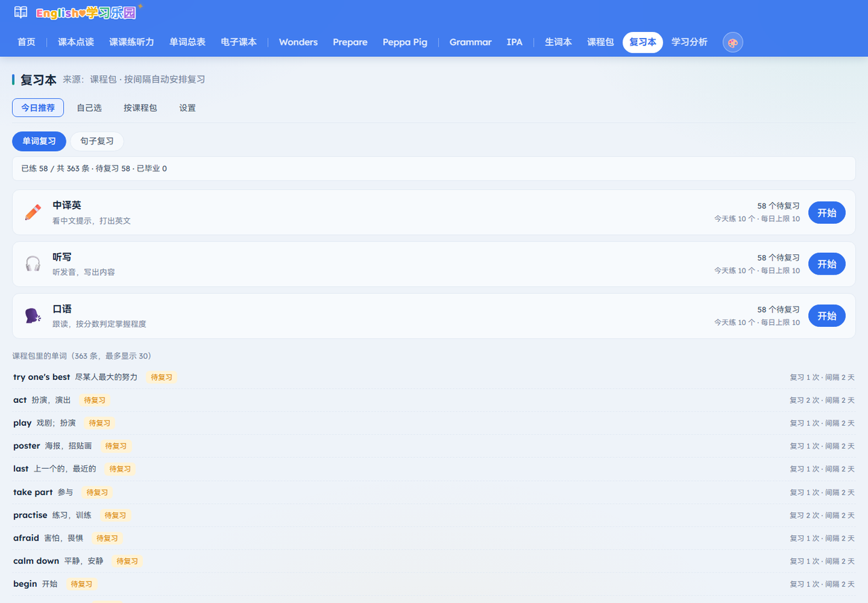This screenshot has height=603, width=868.
Task: Start the 听写 review with 开始
Action: [827, 264]
